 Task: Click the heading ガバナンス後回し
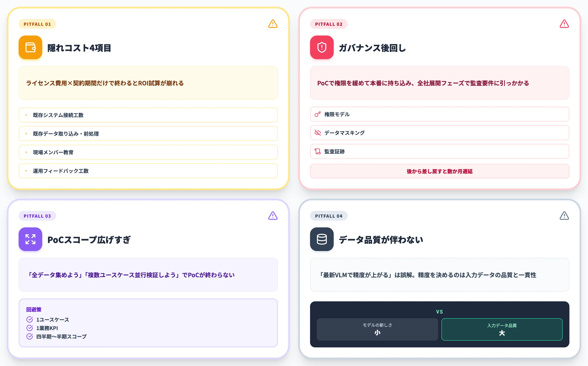click(x=372, y=48)
